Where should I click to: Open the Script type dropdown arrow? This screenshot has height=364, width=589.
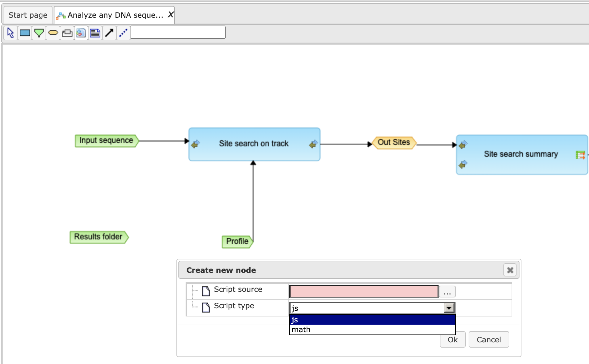[x=449, y=308]
